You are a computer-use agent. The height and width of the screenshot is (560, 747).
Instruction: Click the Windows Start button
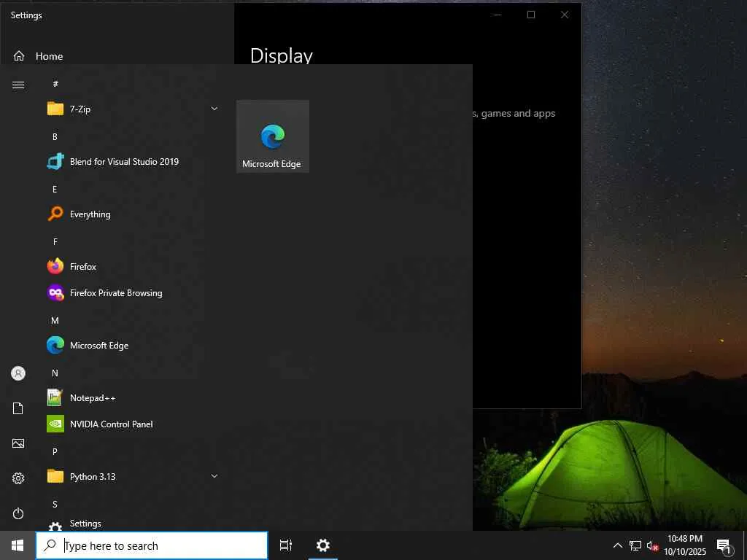point(18,545)
